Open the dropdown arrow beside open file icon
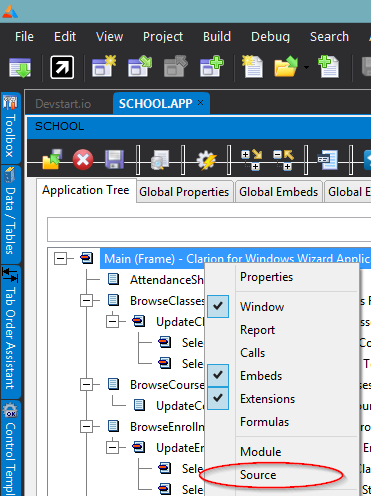Image resolution: width=371 pixels, height=496 pixels. coord(306,67)
